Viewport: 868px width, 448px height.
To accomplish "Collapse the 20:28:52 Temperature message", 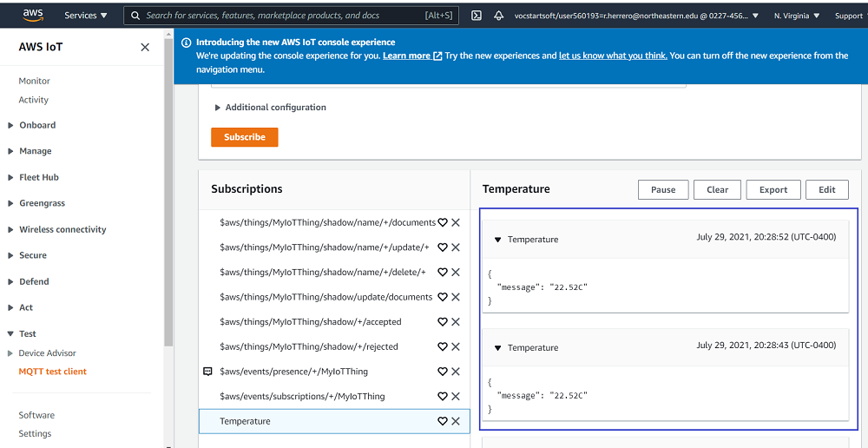I will click(x=498, y=240).
